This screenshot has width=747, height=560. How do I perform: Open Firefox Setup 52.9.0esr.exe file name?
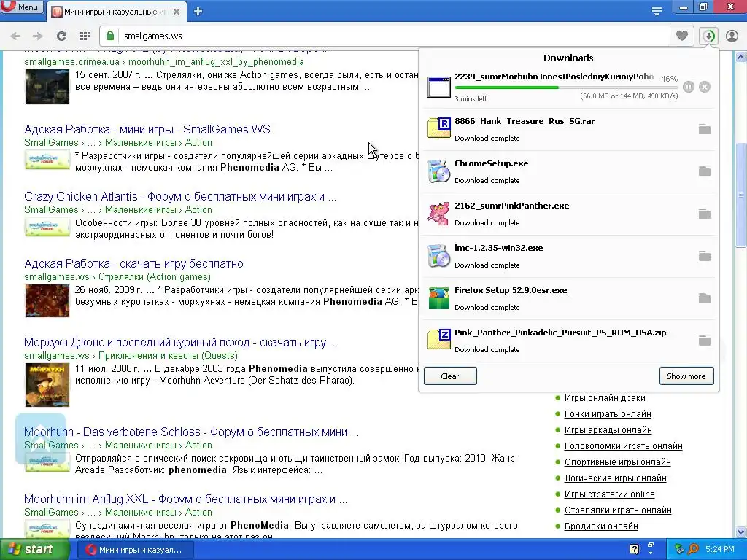point(511,290)
